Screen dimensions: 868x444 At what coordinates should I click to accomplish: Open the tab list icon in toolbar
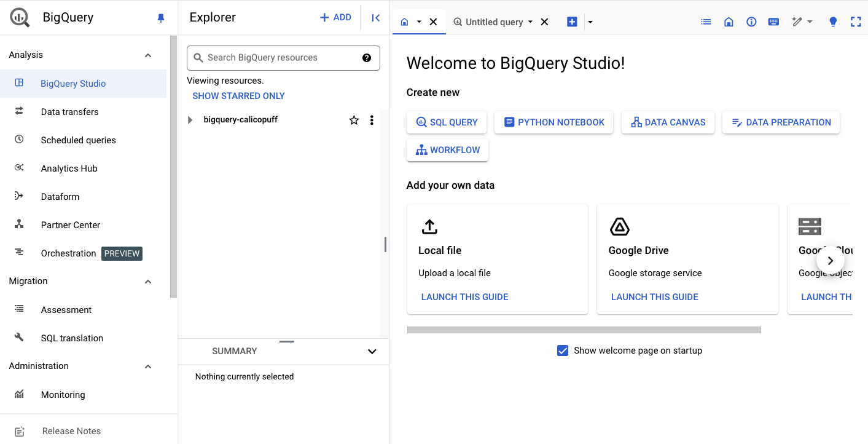(706, 22)
